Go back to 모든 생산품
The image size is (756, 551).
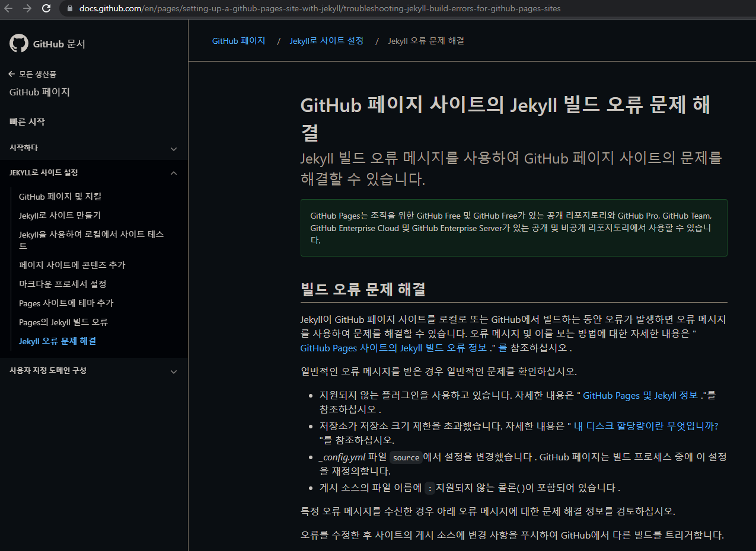click(x=33, y=74)
